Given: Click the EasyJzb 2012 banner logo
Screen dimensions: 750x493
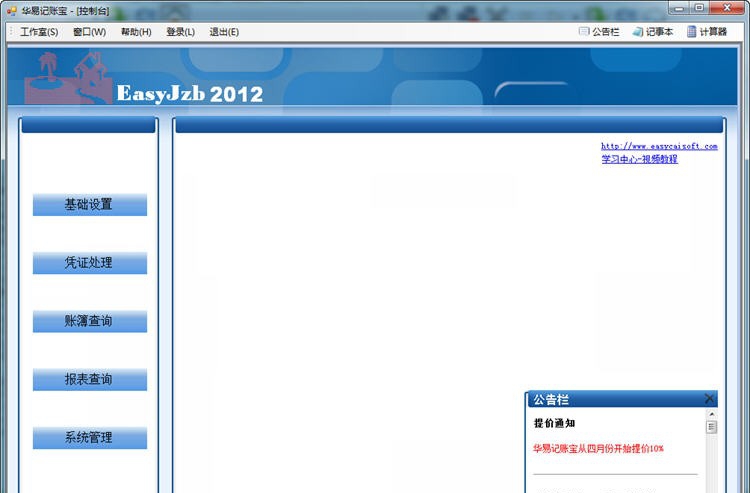Looking at the screenshot, I should [x=189, y=93].
